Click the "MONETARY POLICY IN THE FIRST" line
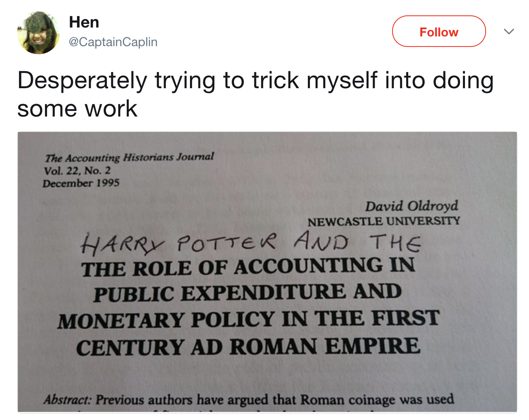529x420 pixels. pos(248,319)
